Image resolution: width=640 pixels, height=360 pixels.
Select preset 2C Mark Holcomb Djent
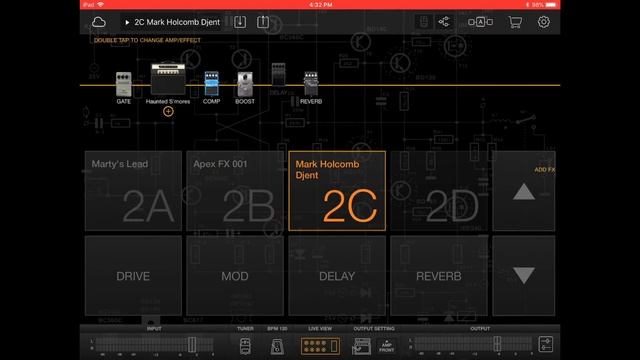[337, 191]
